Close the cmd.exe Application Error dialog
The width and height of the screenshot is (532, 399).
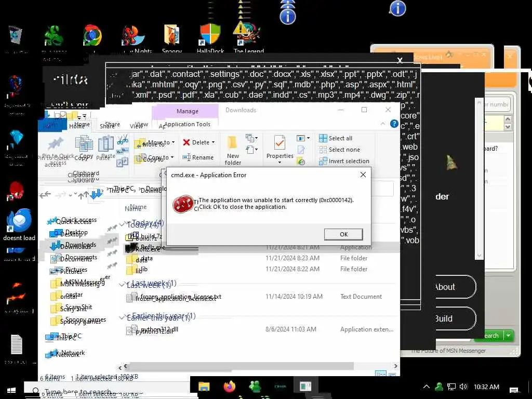pos(363,175)
